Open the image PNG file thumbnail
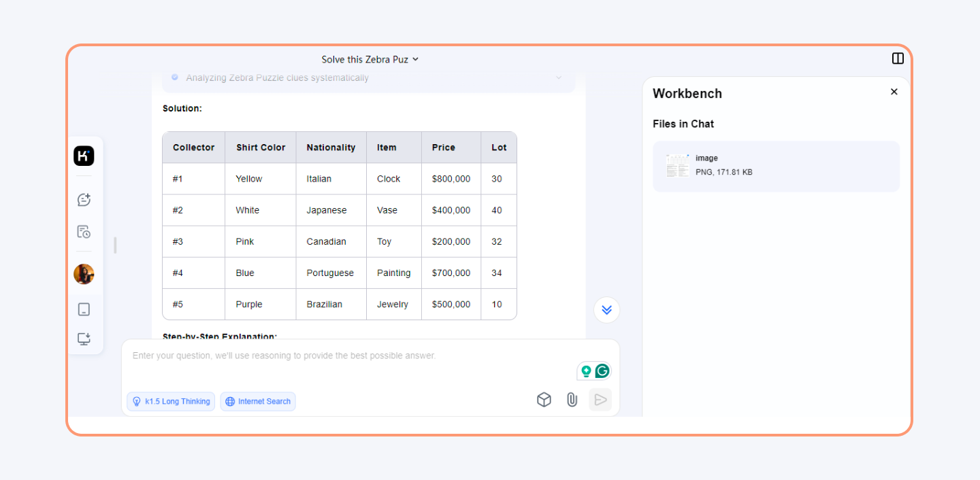The width and height of the screenshot is (980, 480). (x=678, y=166)
